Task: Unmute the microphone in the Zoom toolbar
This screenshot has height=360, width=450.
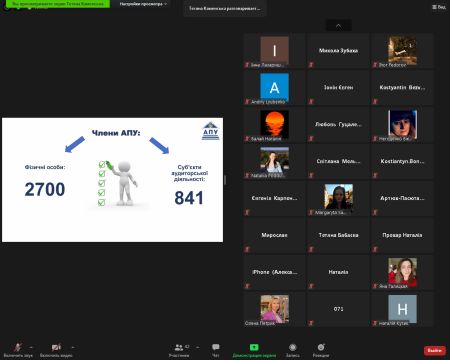Action: point(18,350)
